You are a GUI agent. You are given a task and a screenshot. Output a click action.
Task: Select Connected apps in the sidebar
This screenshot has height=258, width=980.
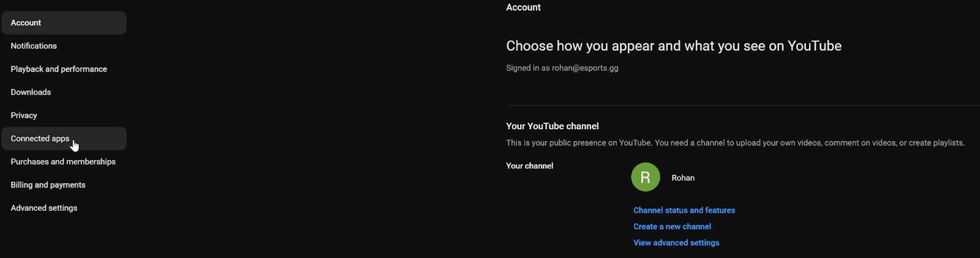coord(40,138)
